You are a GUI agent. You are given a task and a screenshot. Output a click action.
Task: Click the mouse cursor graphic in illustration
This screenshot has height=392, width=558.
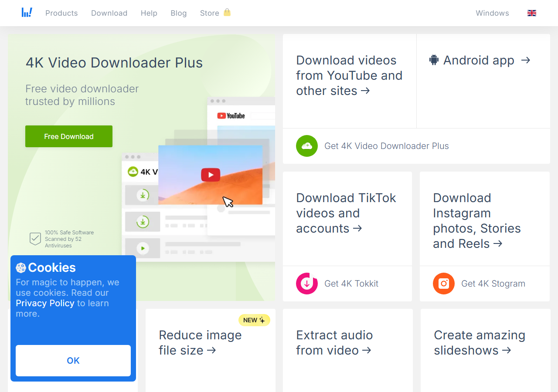tap(228, 202)
